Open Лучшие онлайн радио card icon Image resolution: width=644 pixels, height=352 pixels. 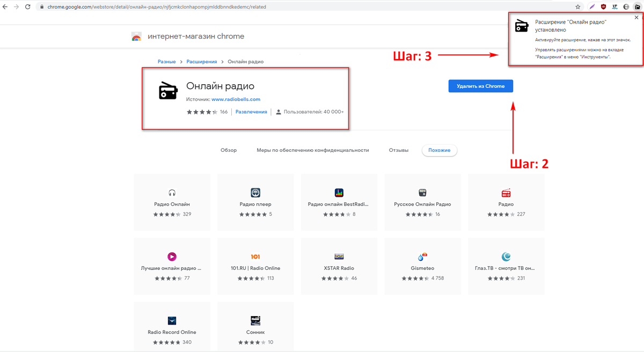pyautogui.click(x=172, y=256)
